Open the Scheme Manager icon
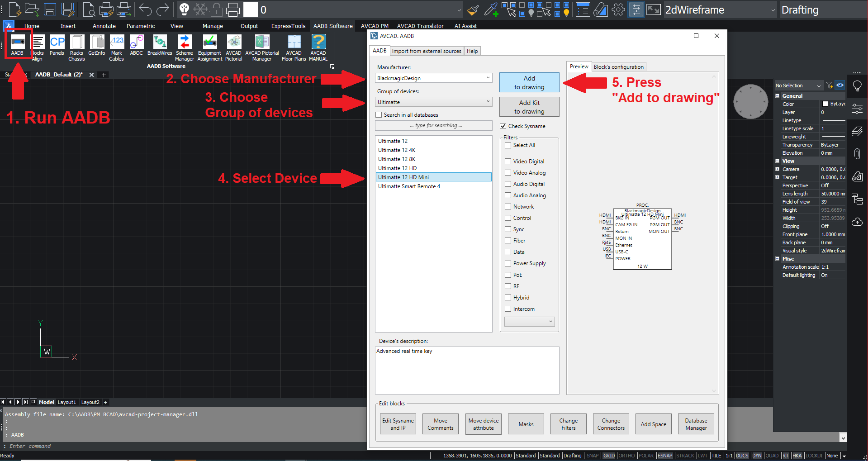 coord(184,48)
